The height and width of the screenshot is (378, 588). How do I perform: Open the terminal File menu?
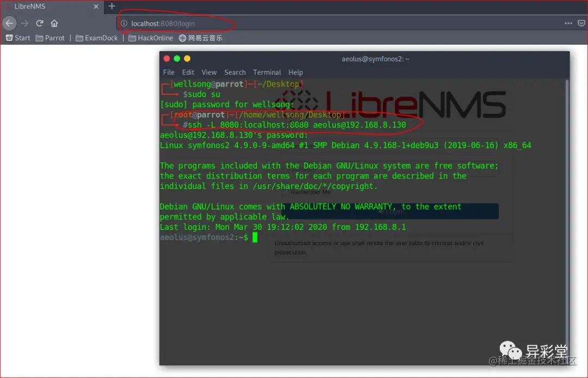tap(169, 72)
